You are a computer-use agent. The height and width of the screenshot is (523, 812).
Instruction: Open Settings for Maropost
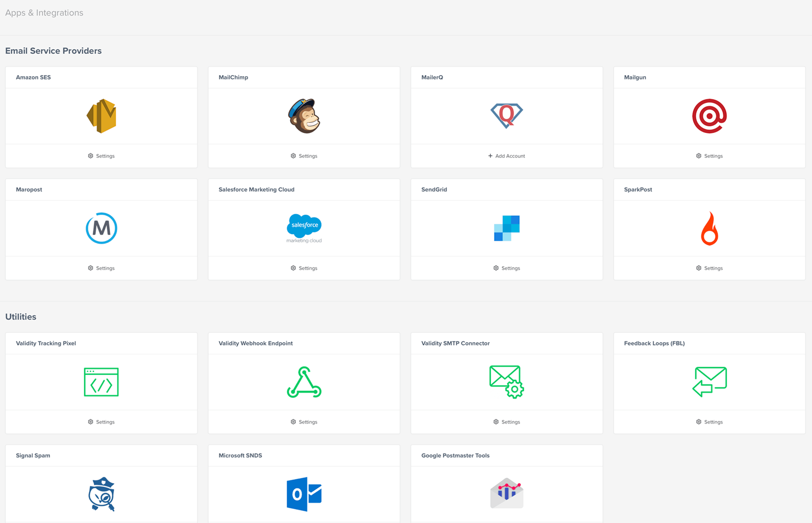(101, 268)
